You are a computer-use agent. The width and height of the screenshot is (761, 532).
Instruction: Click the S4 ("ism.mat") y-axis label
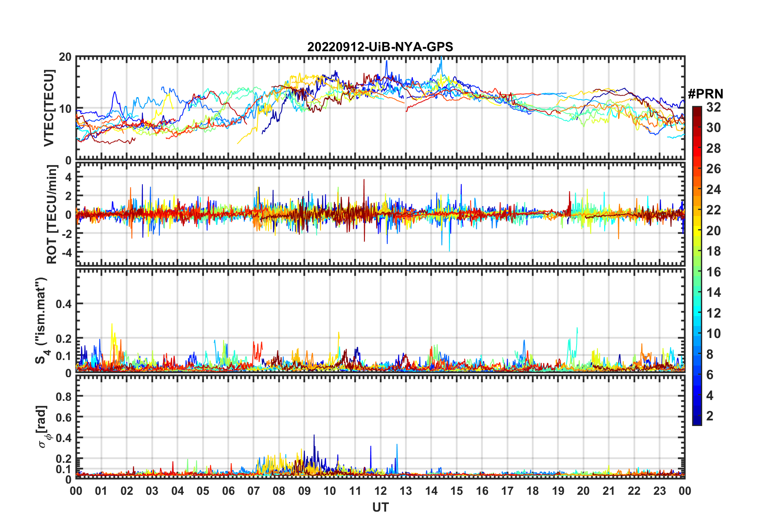coord(42,320)
